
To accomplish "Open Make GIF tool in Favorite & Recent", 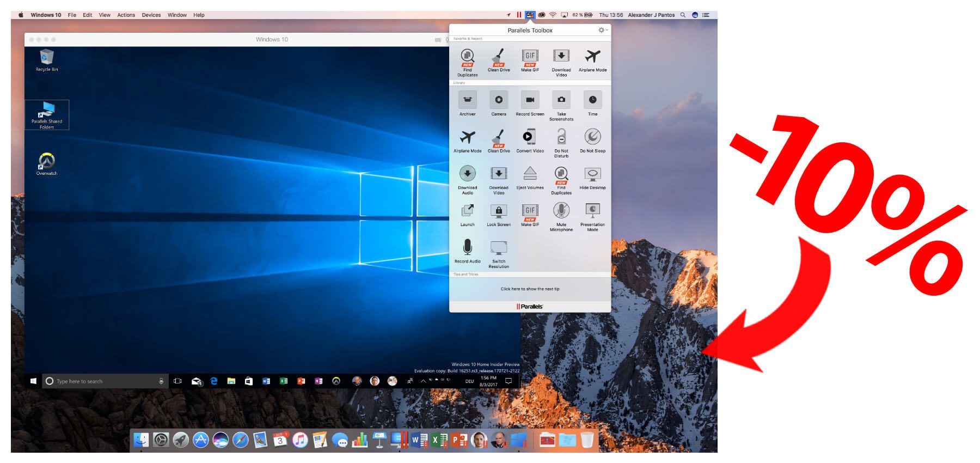I will click(530, 60).
